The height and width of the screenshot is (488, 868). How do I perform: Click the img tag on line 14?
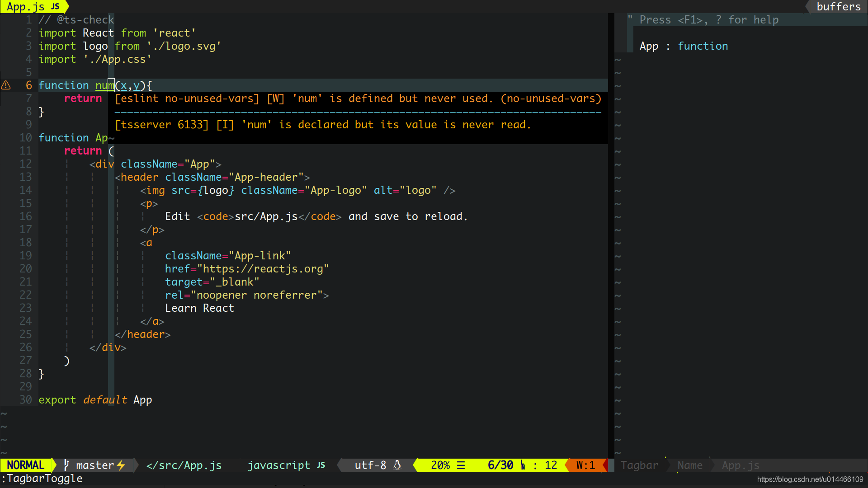tap(298, 190)
